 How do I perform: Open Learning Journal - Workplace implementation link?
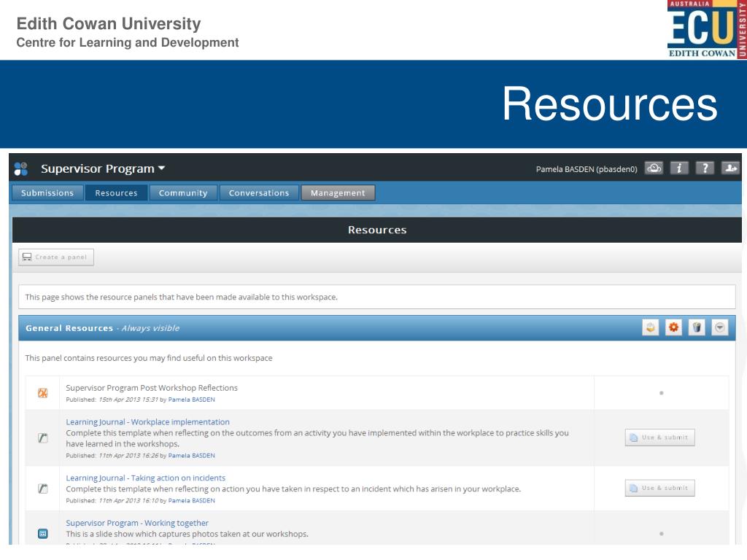tap(147, 422)
